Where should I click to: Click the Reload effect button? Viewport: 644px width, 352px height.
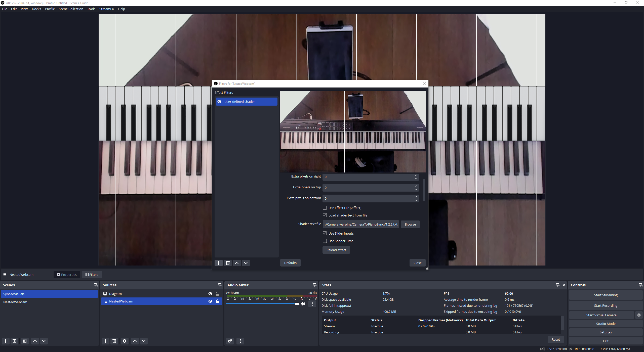(x=336, y=250)
